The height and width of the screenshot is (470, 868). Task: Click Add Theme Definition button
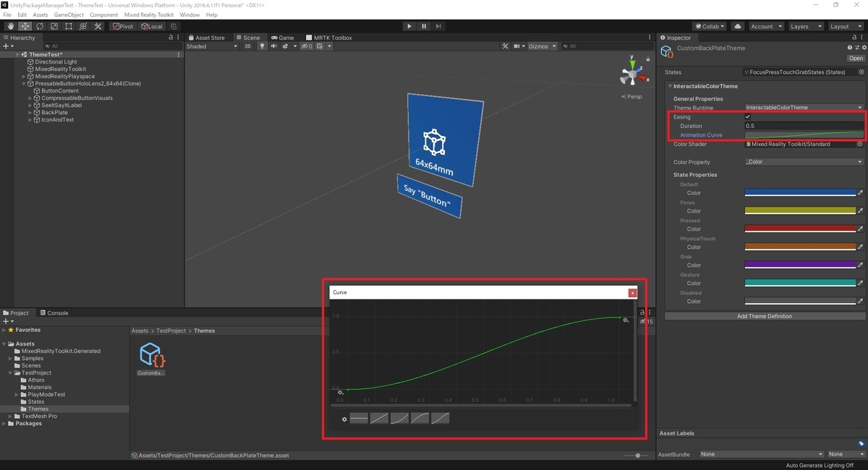[x=765, y=316]
